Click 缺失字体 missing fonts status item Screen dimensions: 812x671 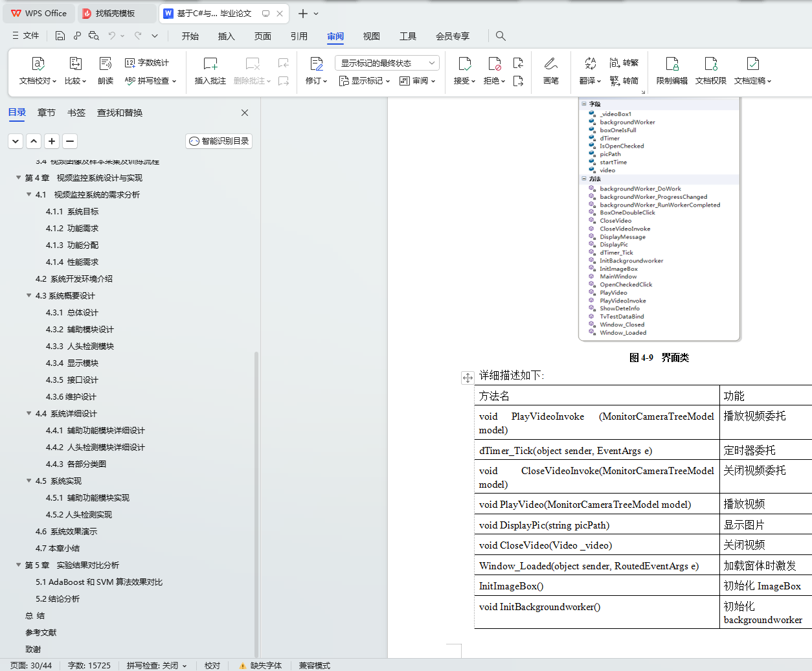[260, 665]
